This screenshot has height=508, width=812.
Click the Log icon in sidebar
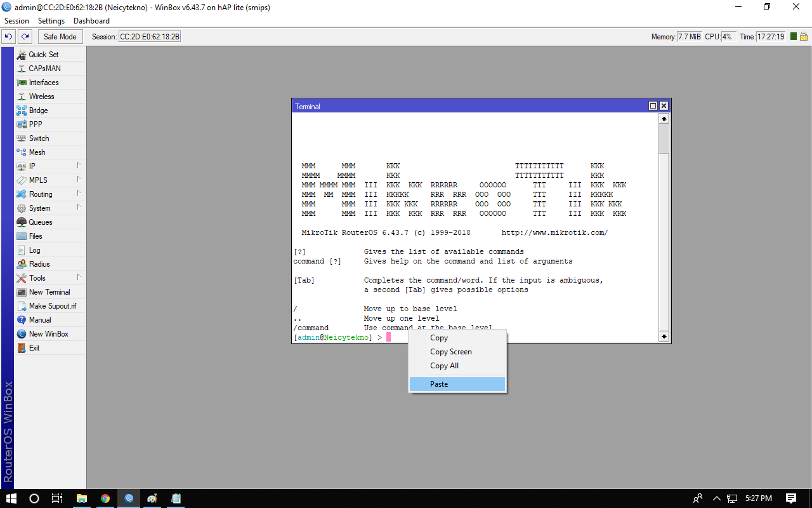click(x=22, y=250)
